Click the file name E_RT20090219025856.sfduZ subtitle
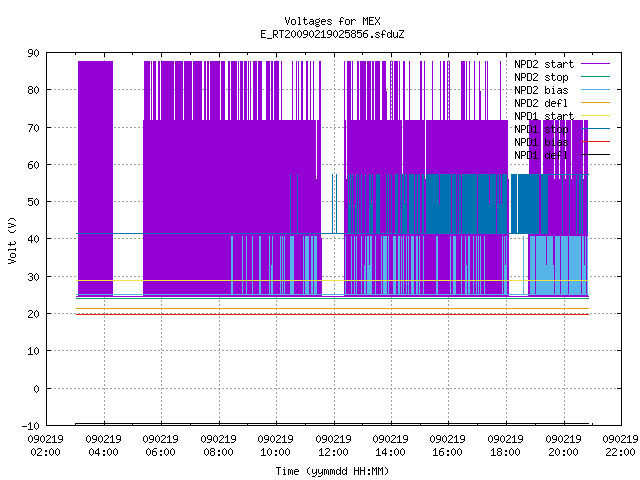Viewport: 640px width, 480px height. click(332, 34)
